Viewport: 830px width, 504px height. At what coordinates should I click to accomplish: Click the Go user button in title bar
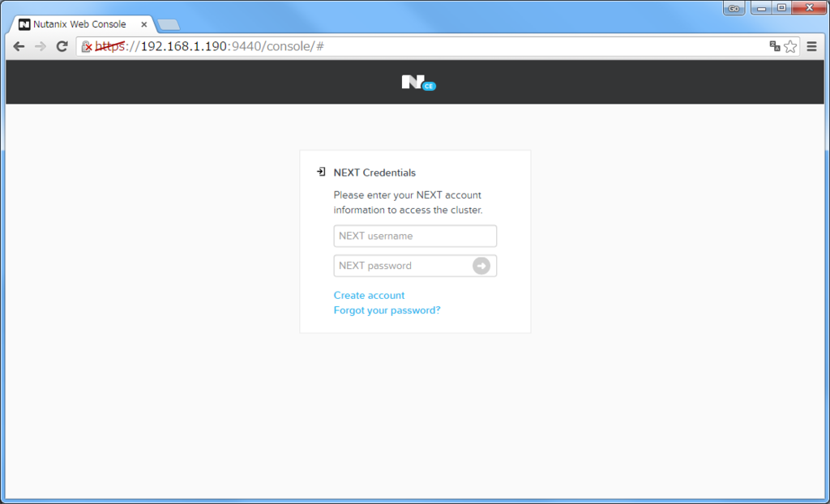[x=734, y=8]
